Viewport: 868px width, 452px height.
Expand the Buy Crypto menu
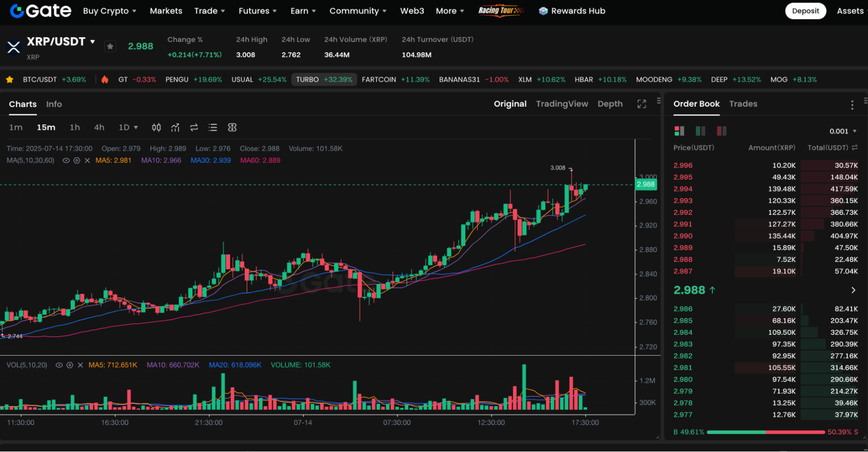pos(110,11)
